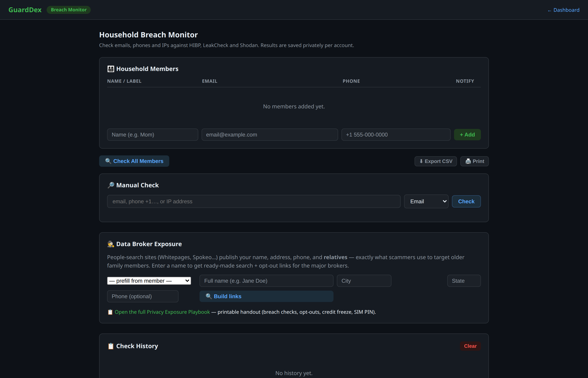Click 'No history yet.' text
Screen dimensions: 588x378
[x=294, y=373]
